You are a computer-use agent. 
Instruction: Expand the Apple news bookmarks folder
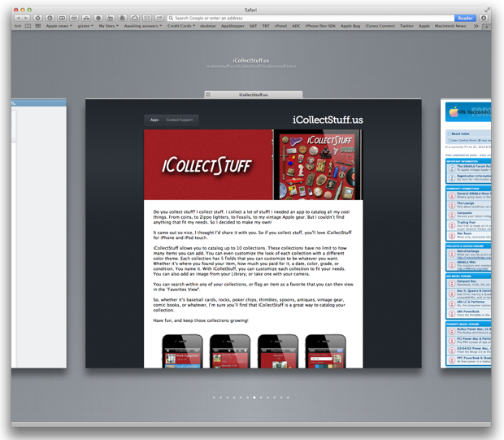coord(59,26)
